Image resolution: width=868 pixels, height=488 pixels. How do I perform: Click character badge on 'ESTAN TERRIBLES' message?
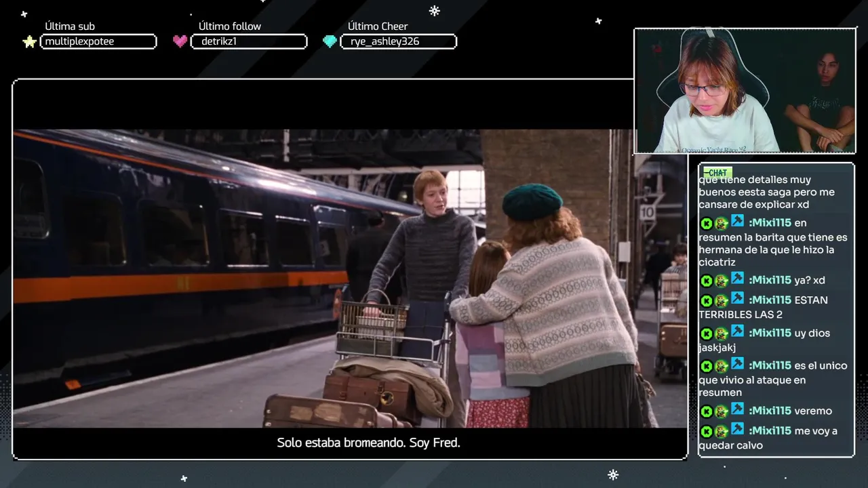[x=722, y=301]
